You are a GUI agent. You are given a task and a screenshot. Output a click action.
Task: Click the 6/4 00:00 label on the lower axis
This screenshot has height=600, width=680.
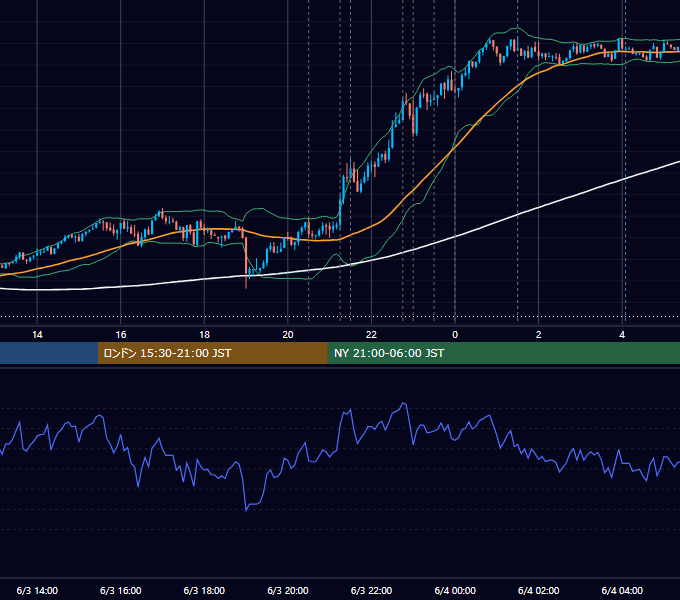455,590
